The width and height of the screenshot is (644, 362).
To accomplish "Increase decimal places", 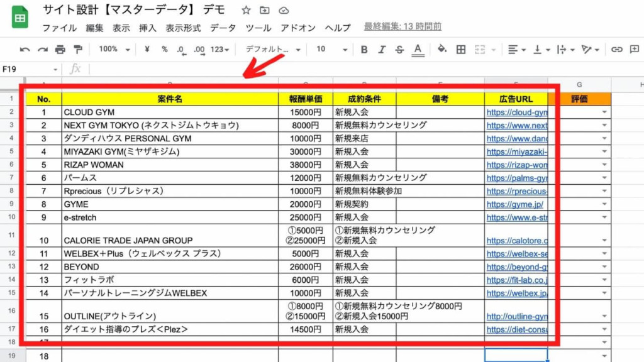I will coord(199,50).
